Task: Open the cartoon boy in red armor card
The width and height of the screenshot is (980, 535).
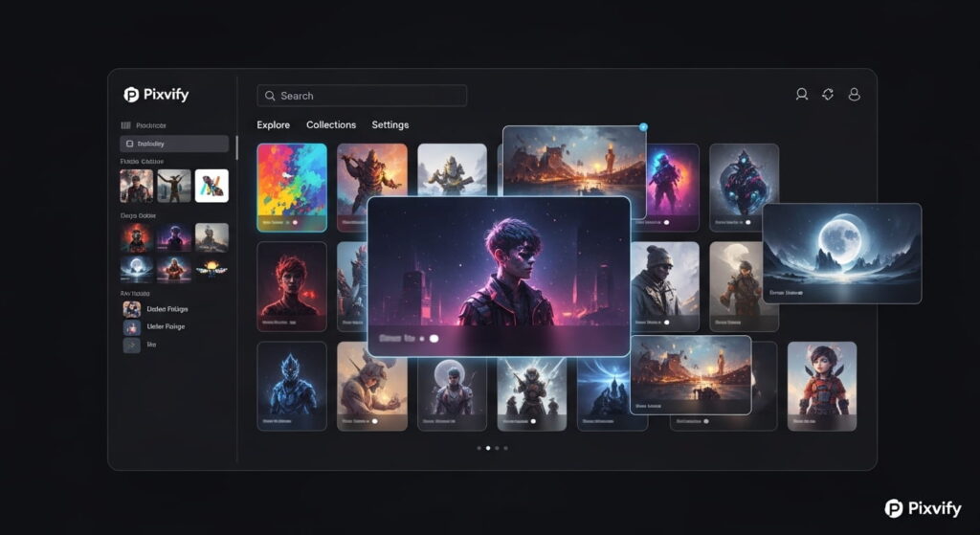Action: pos(822,386)
